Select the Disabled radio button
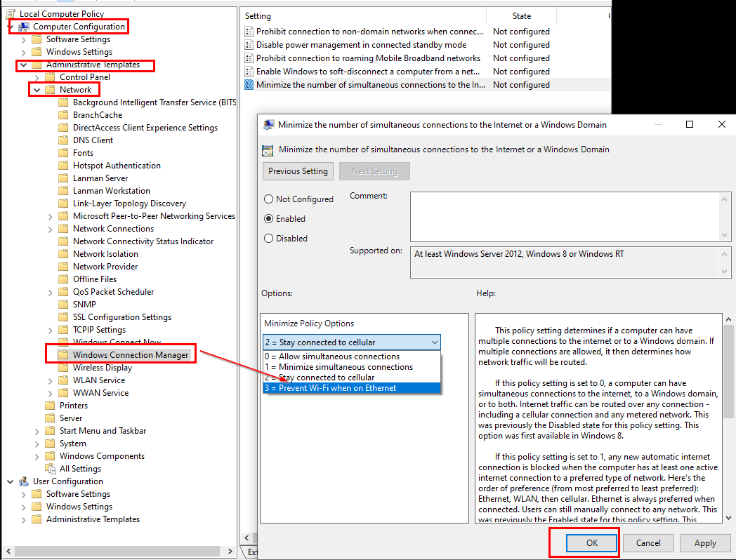Viewport: 736px width, 560px height. coord(268,239)
